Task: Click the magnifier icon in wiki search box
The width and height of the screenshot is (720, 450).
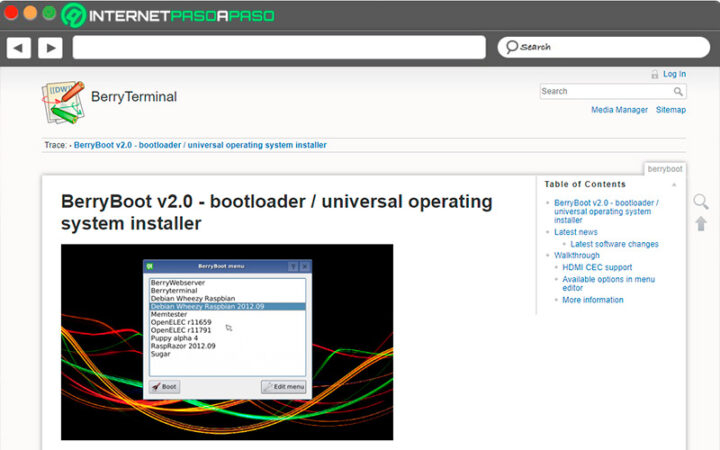Action: point(678,91)
